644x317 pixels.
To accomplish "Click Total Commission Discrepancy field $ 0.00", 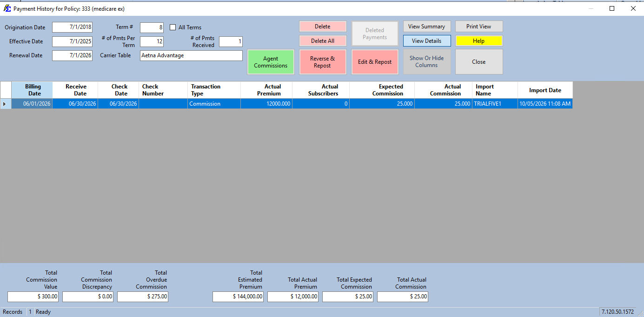I will click(x=88, y=297).
